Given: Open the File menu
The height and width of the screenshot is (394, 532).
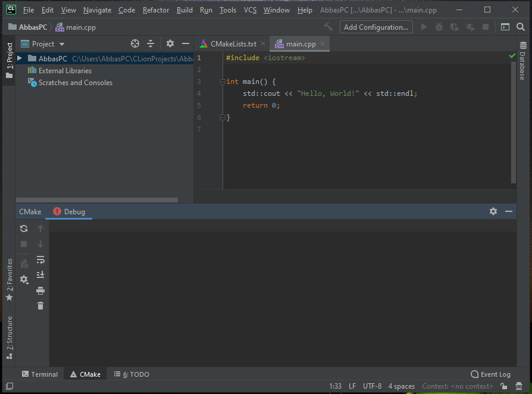Looking at the screenshot, I should 29,10.
